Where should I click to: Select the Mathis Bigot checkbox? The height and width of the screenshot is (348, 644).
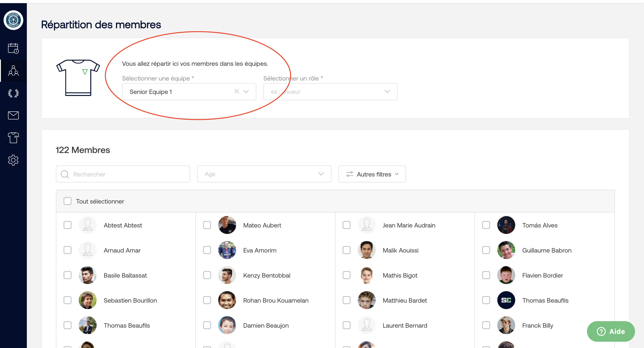click(x=347, y=275)
